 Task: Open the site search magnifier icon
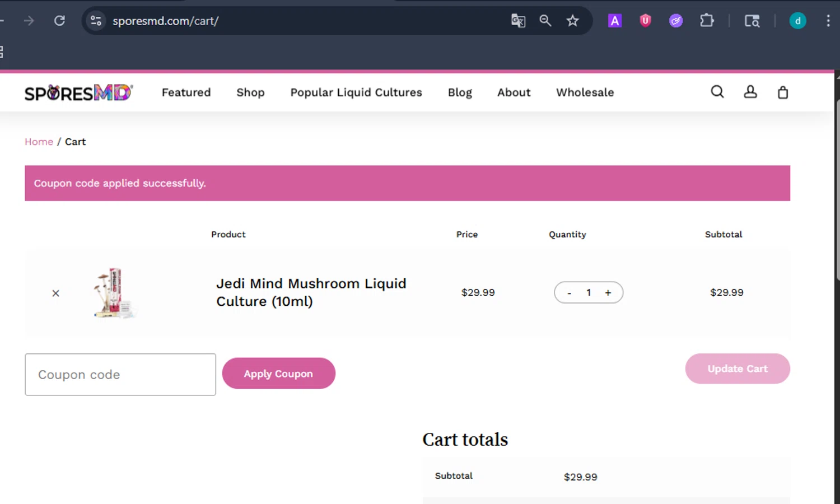click(x=717, y=92)
